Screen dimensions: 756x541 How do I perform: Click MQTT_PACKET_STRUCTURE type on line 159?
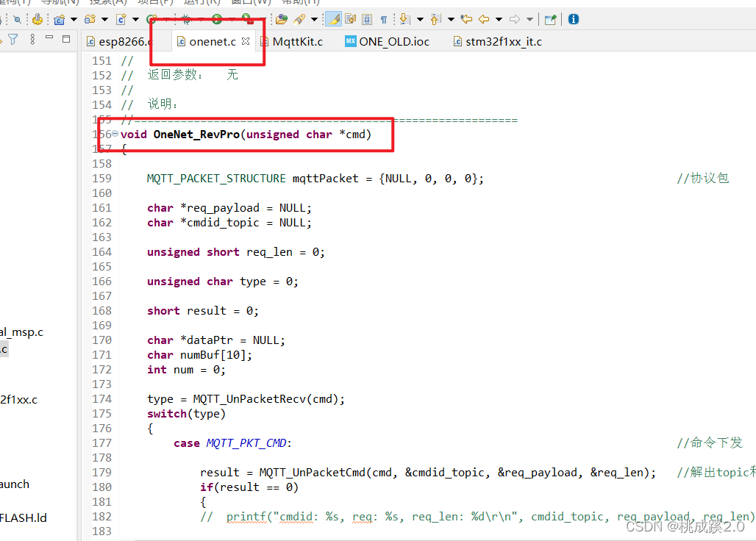(216, 179)
